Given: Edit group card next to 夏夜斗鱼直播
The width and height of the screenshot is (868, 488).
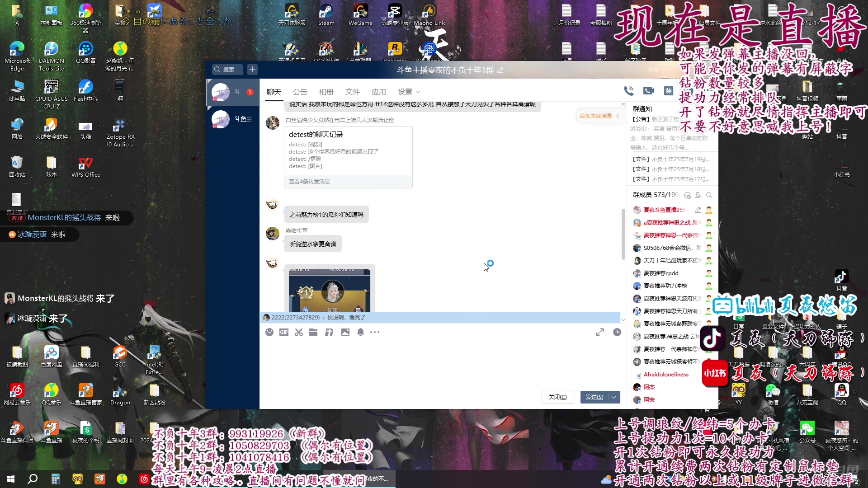Looking at the screenshot, I should tap(698, 210).
